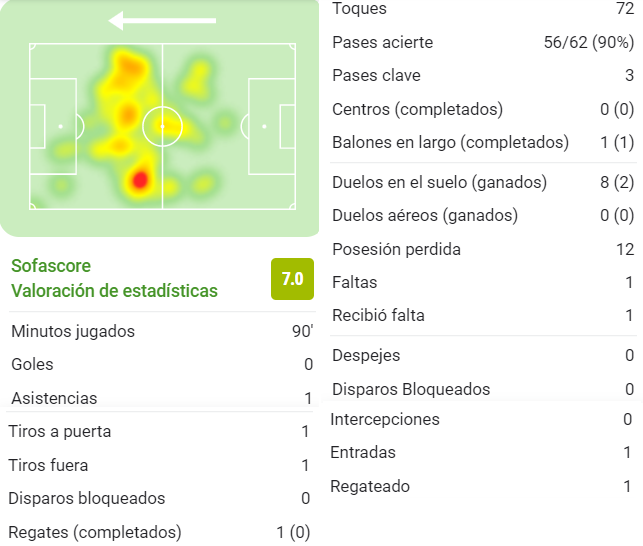Viewport: 643px width, 546px height.
Task: Select the Intercepciones row
Action: point(481,419)
